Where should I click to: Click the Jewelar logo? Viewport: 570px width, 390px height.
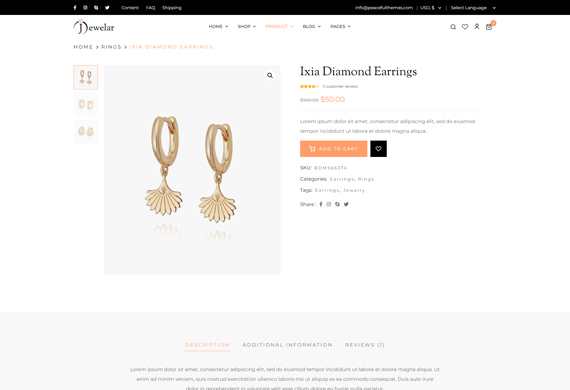click(x=94, y=27)
